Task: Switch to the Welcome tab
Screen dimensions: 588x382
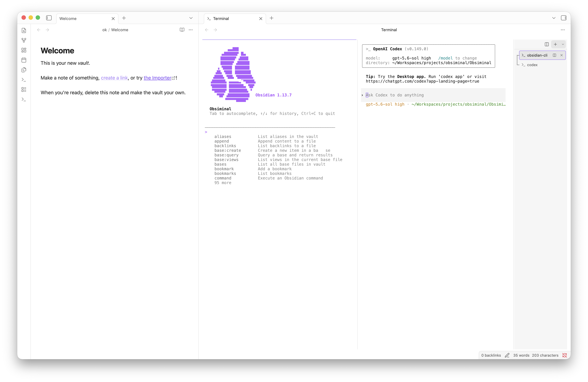Action: [87, 19]
